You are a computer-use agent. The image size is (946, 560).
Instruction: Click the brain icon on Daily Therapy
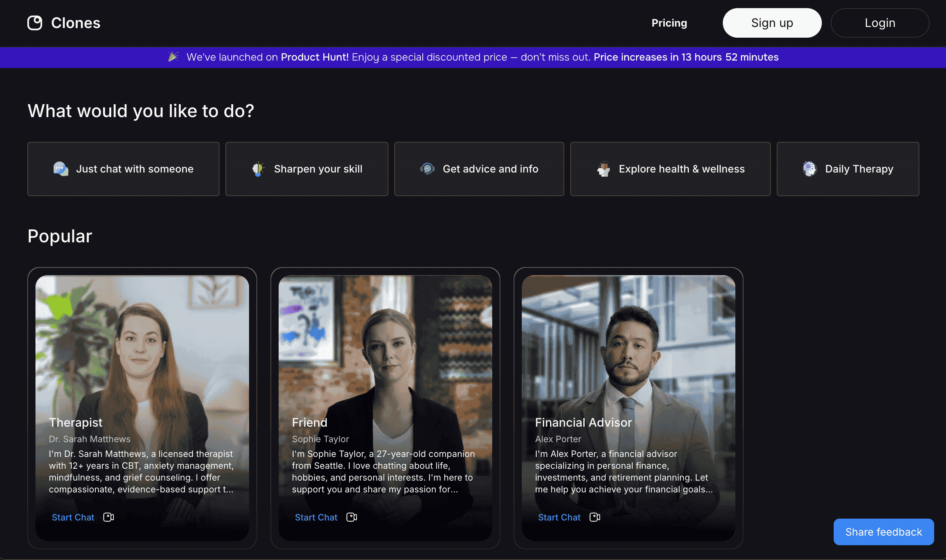pos(809,169)
